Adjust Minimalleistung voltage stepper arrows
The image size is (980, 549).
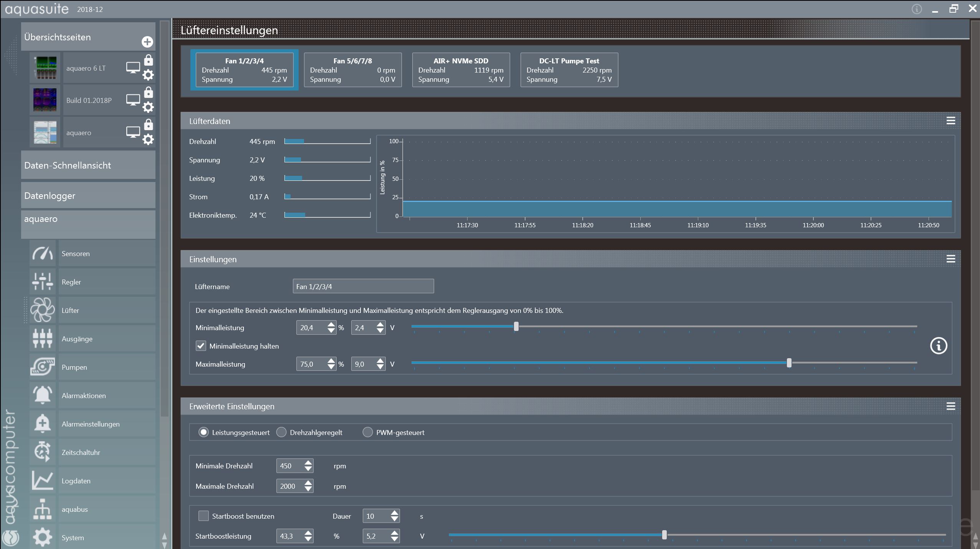pos(380,327)
